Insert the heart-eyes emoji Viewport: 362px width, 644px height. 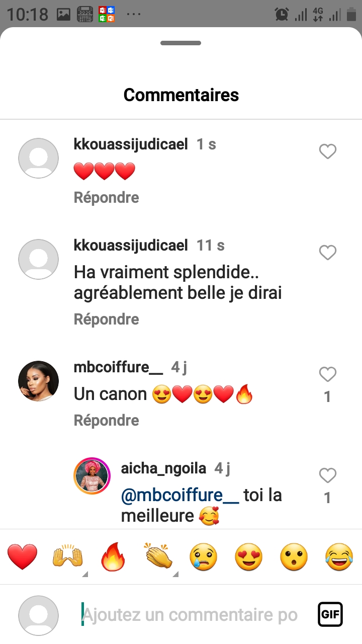[x=248, y=557]
